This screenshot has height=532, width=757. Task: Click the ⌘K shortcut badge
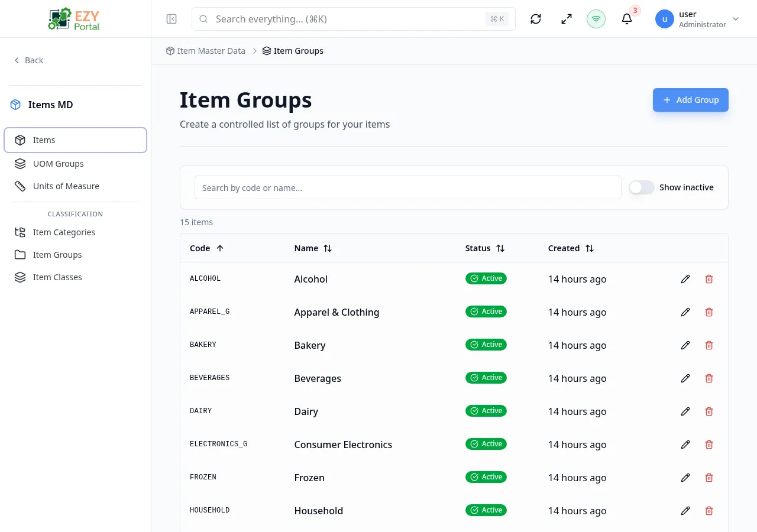[497, 19]
